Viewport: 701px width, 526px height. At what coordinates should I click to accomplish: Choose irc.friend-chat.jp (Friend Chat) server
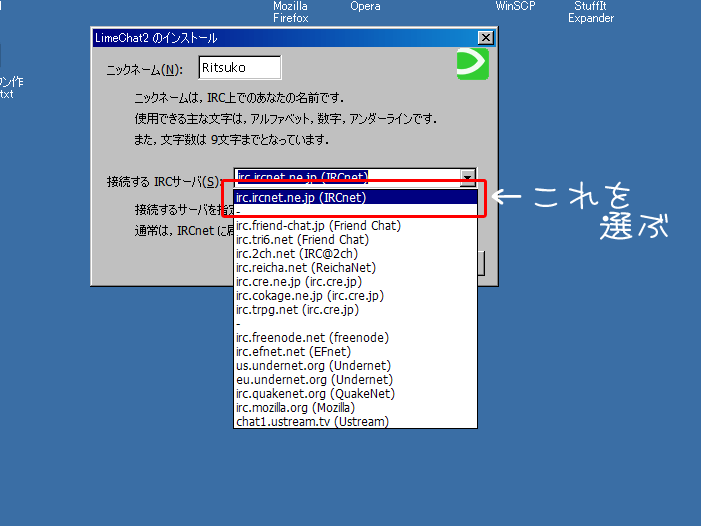(x=355, y=226)
